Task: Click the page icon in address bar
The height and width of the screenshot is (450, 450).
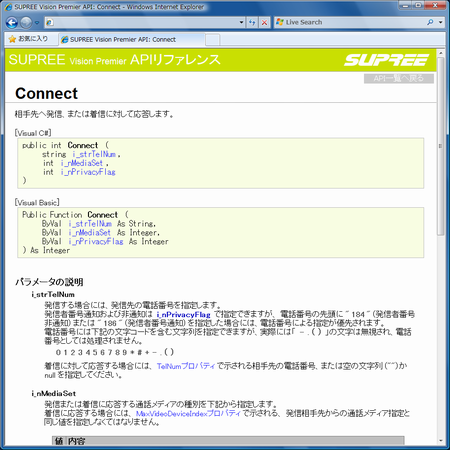Action: coord(49,23)
